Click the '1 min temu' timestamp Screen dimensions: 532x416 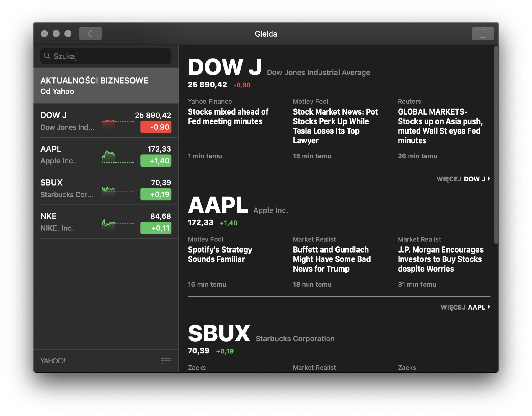tap(205, 156)
